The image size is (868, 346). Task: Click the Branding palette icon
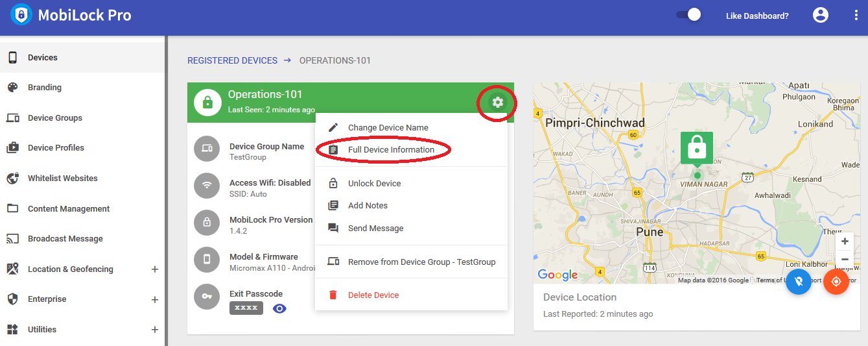(x=12, y=88)
